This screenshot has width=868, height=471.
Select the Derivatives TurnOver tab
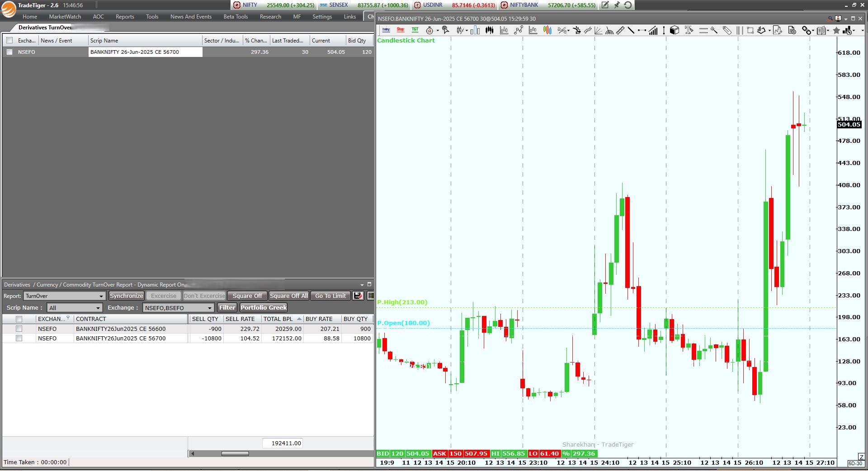coord(45,28)
